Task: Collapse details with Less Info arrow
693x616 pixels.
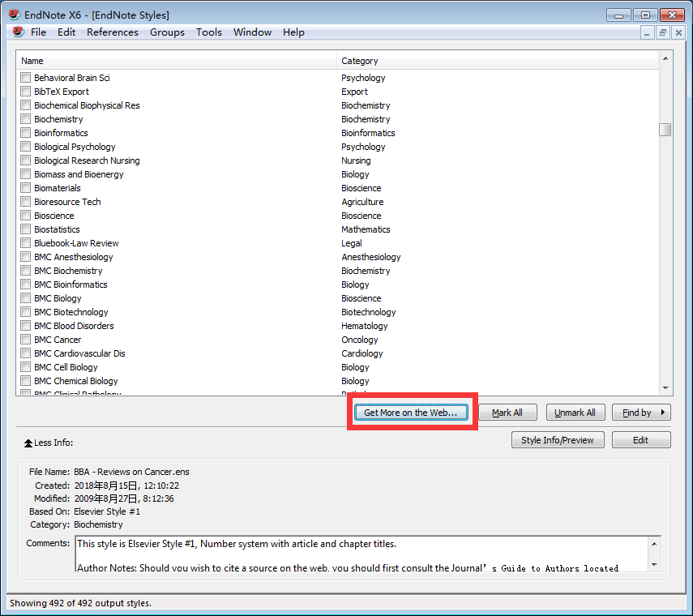Action: pos(28,443)
